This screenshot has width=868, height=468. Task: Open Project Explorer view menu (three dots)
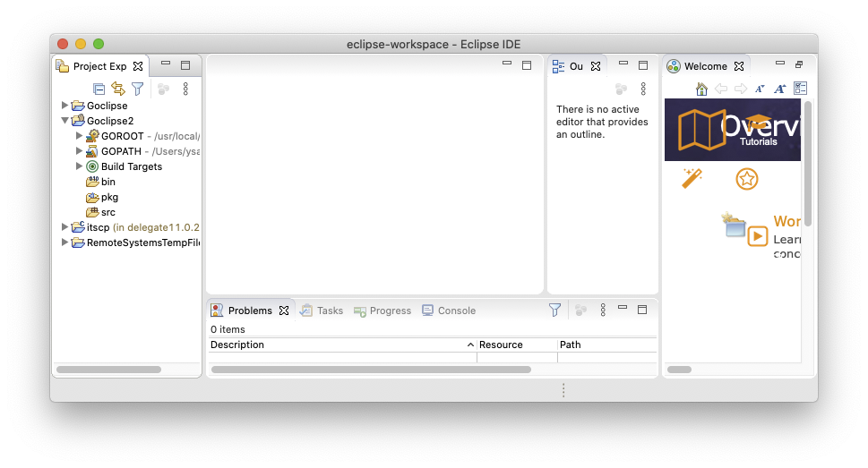pyautogui.click(x=185, y=89)
